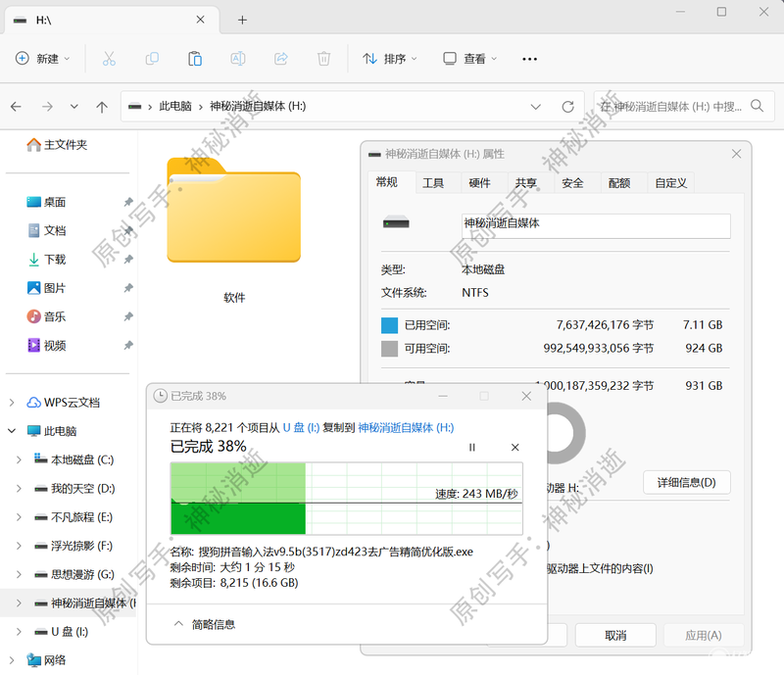Collapse copy details via 简略信息
784x675 pixels.
(205, 624)
